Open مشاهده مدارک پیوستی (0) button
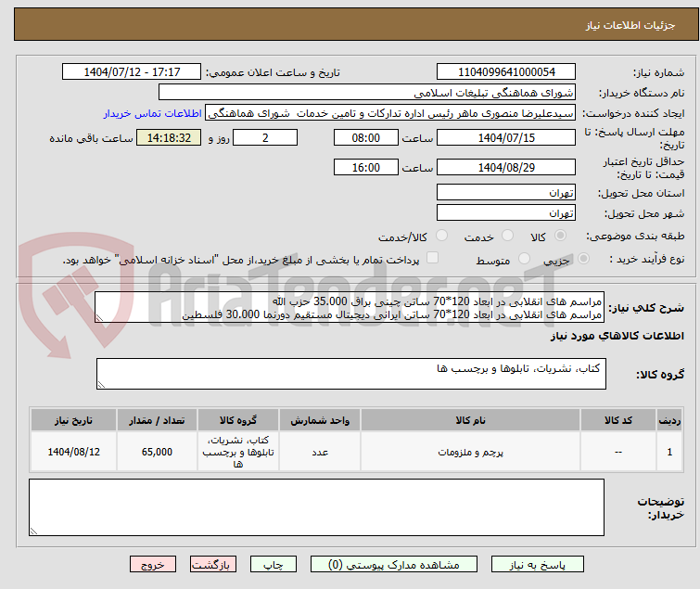Image resolution: width=700 pixels, height=589 pixels. click(394, 565)
